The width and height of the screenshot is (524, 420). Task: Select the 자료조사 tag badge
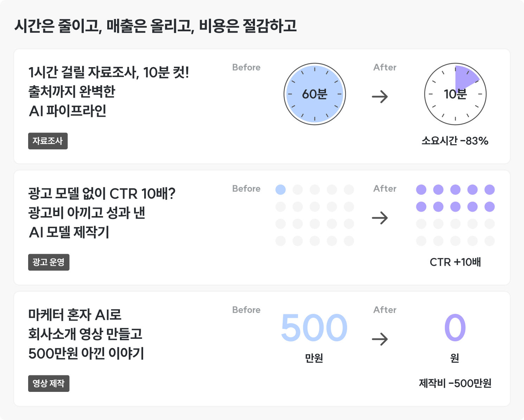(48, 141)
